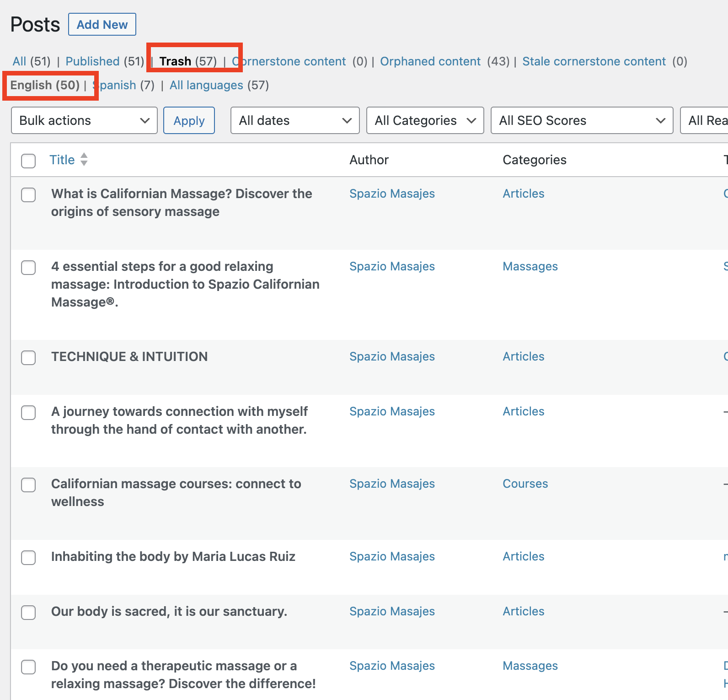Click Articles category on 'Inhabiting the body' row
728x700 pixels.
pyautogui.click(x=524, y=556)
